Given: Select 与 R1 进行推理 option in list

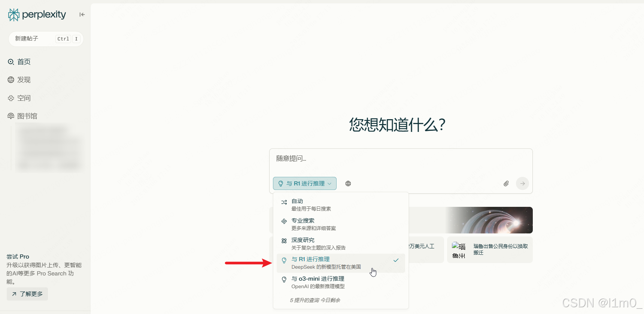Looking at the screenshot, I should (341, 263).
